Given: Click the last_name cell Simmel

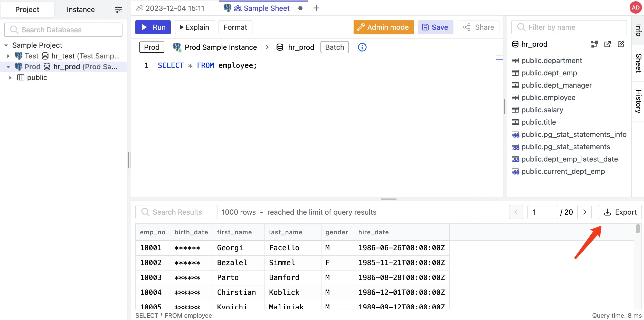Looking at the screenshot, I should tap(293, 263).
